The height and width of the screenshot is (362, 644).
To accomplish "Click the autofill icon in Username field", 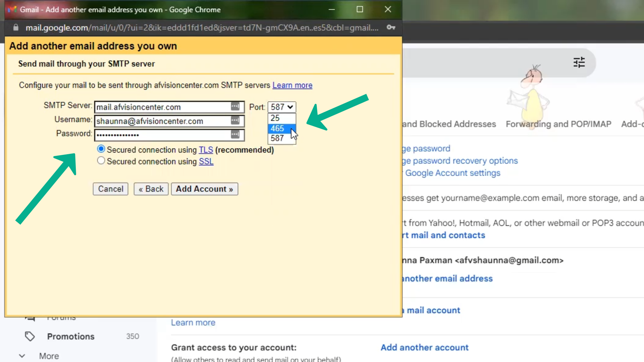I will tap(235, 121).
